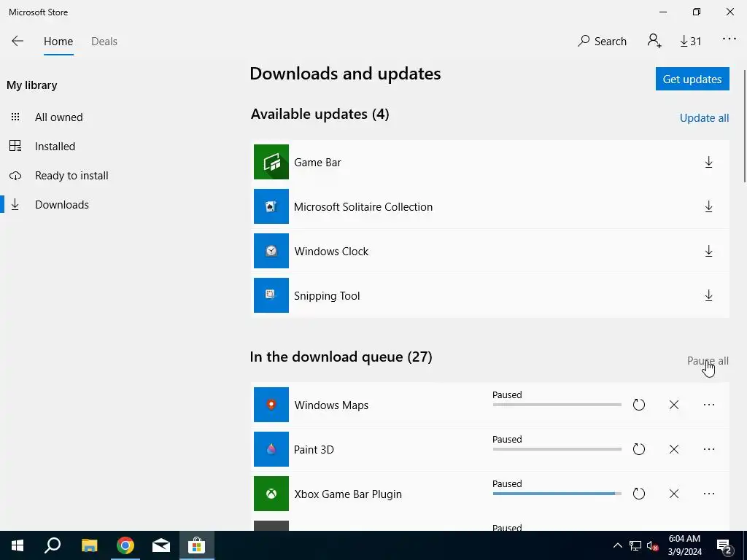Click the Windows Clock name text
747x560 pixels.
(x=331, y=252)
